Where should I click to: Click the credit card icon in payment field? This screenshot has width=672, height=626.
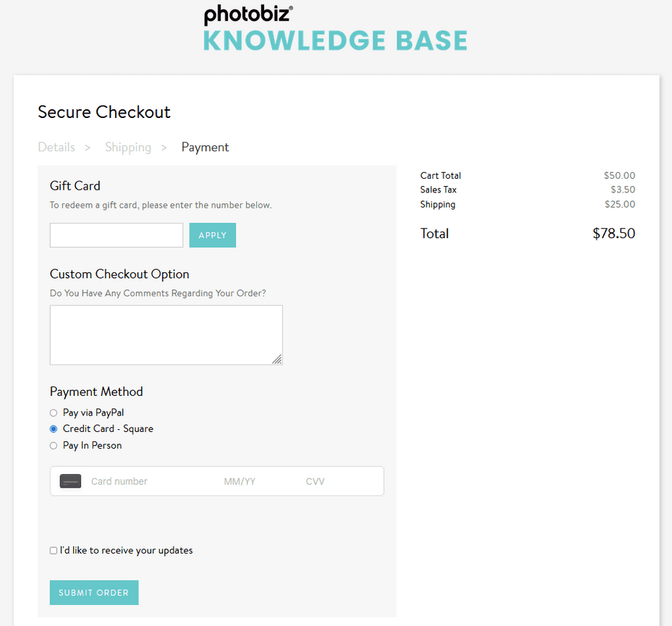[70, 481]
